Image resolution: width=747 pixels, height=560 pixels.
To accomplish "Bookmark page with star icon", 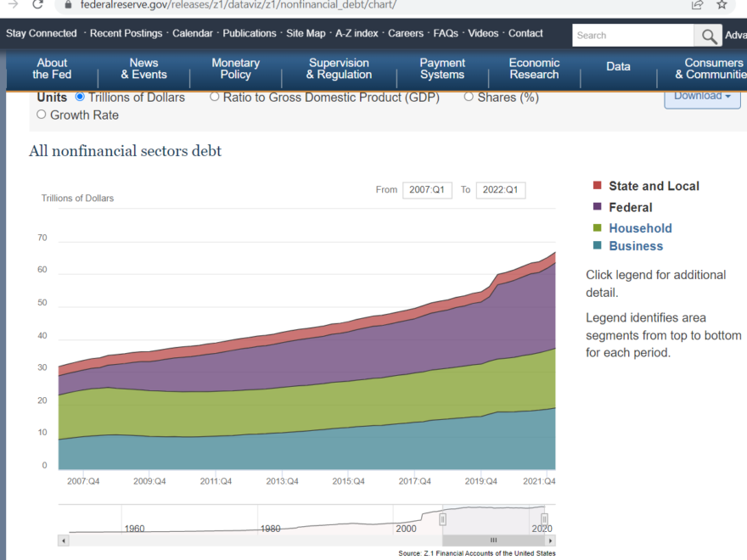I will [x=722, y=5].
